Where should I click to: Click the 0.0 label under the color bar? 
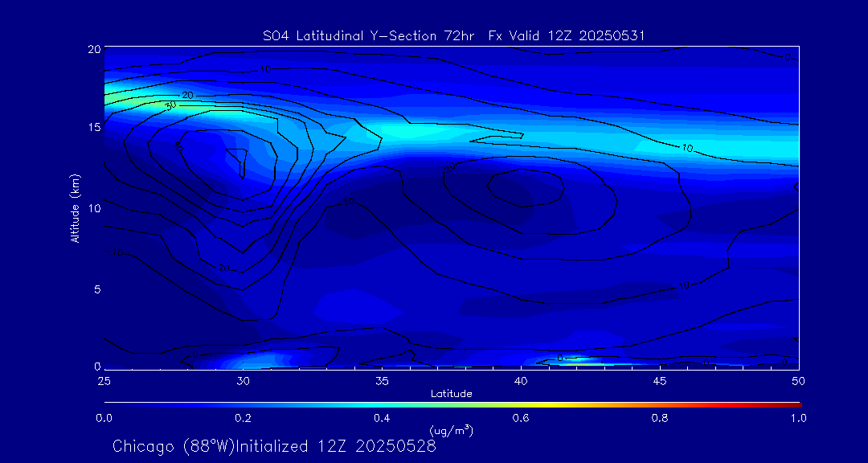click(104, 418)
